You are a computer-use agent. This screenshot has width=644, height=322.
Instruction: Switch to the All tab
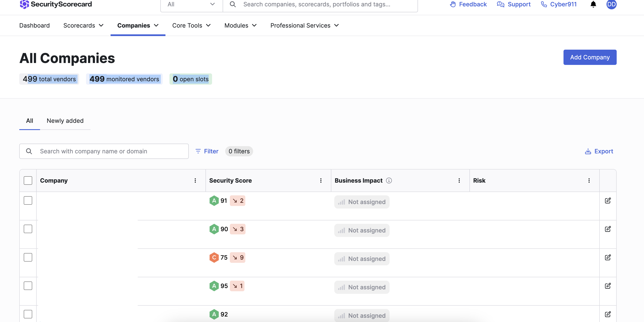[29, 121]
